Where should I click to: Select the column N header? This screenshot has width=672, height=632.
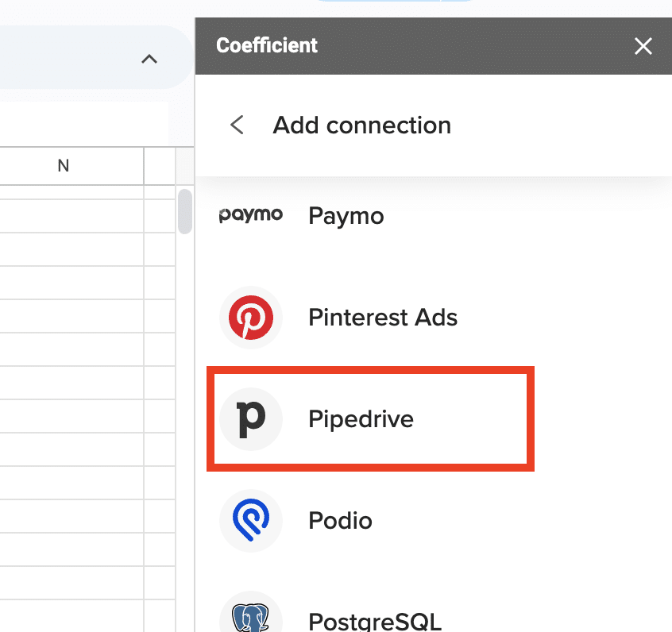(x=64, y=165)
